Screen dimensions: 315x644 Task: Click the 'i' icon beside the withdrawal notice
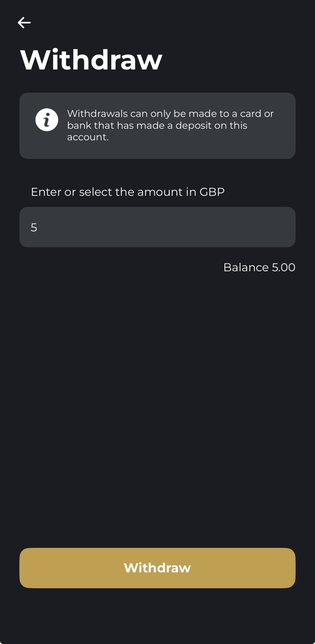pyautogui.click(x=47, y=120)
